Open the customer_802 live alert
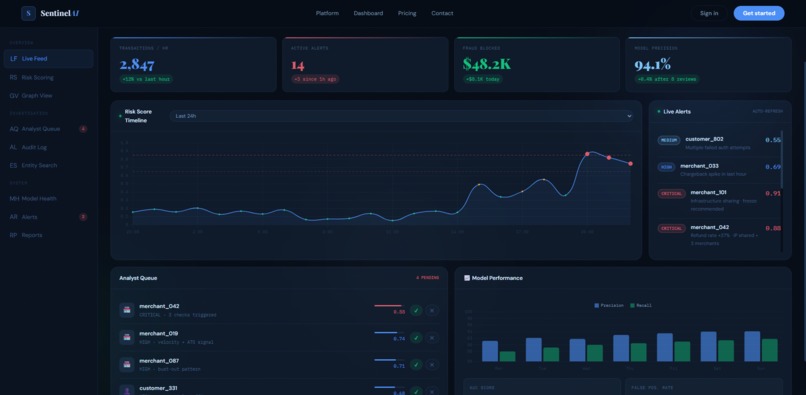The height and width of the screenshot is (395, 806). 719,143
